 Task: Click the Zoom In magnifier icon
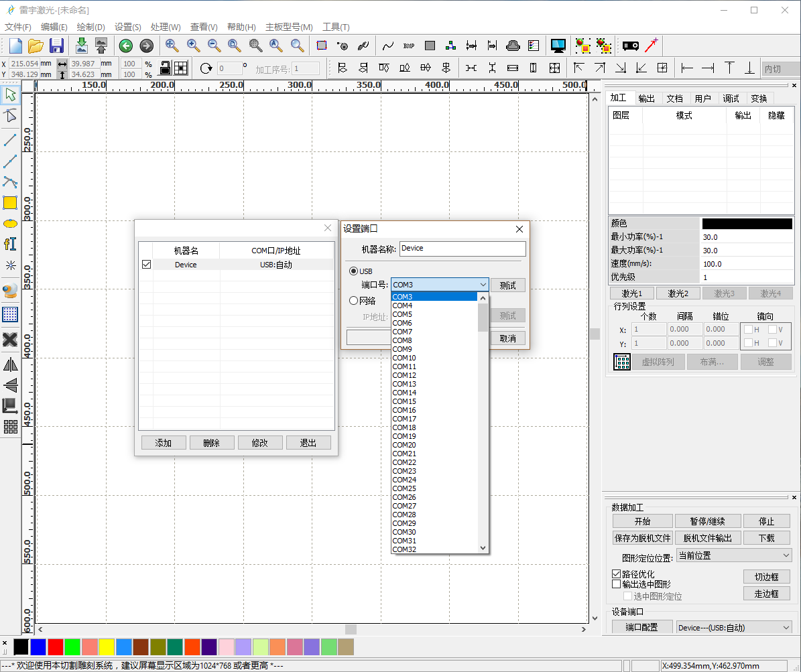tap(193, 46)
